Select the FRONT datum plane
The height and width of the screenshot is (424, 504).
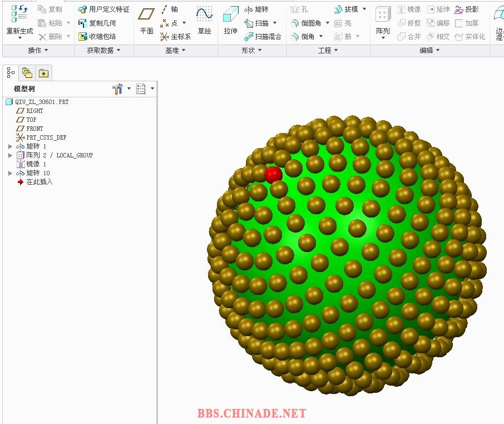click(x=29, y=129)
